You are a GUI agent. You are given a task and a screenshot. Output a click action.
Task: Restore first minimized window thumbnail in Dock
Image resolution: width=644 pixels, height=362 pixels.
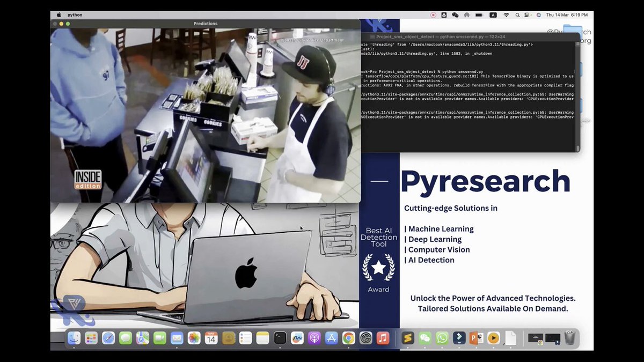tap(536, 338)
